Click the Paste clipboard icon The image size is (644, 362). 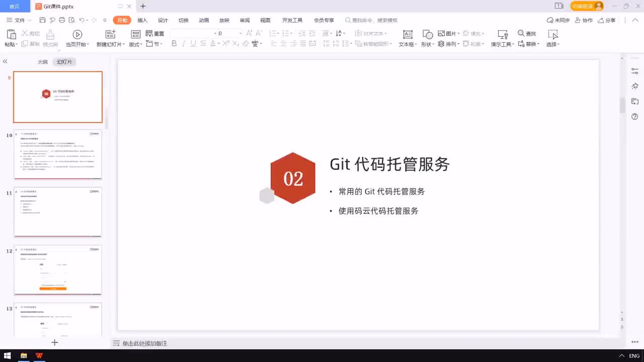point(11,34)
